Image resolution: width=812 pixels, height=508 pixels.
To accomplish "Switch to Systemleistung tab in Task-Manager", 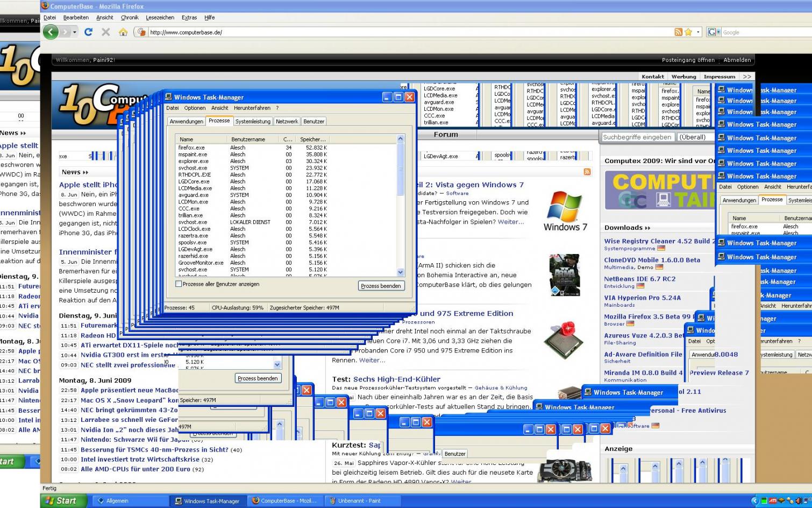I will coord(253,122).
